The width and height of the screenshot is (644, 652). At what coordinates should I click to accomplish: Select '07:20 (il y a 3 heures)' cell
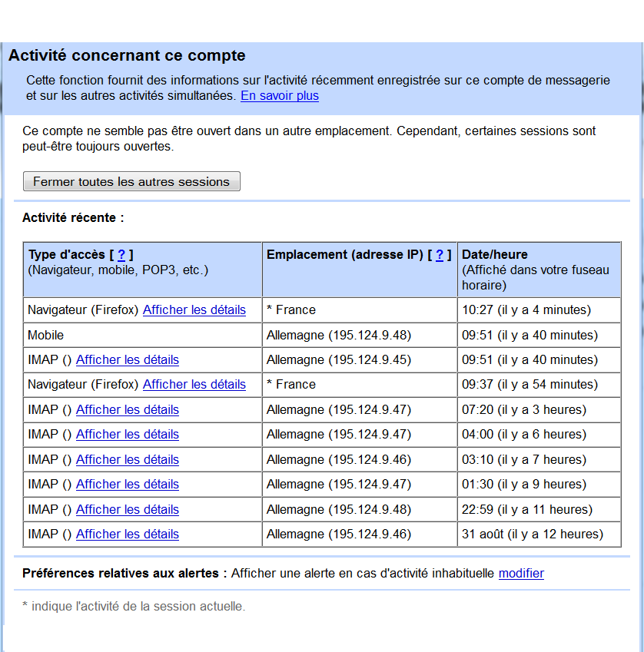point(539,409)
